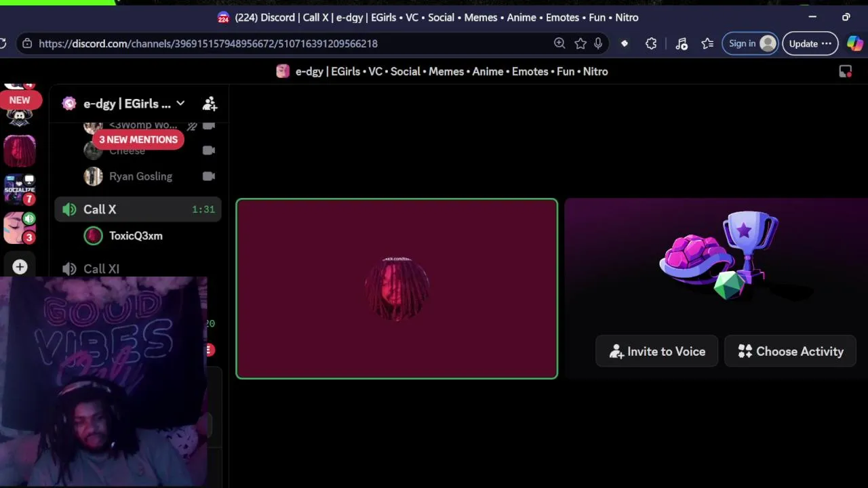Click the browser Update button
868x488 pixels.
click(810, 43)
